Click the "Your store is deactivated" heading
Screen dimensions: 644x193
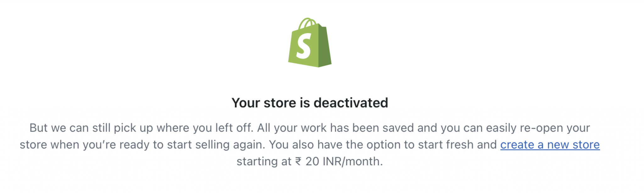tap(310, 103)
